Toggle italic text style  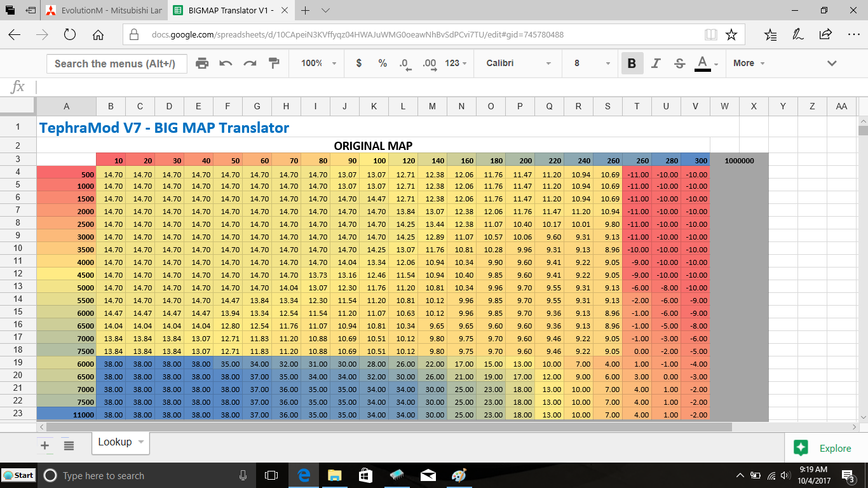pos(656,63)
